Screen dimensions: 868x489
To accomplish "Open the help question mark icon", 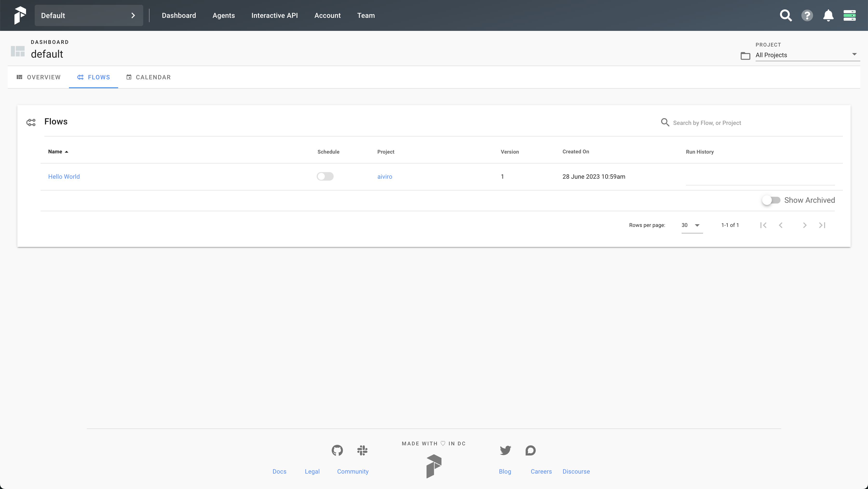I will [x=807, y=15].
